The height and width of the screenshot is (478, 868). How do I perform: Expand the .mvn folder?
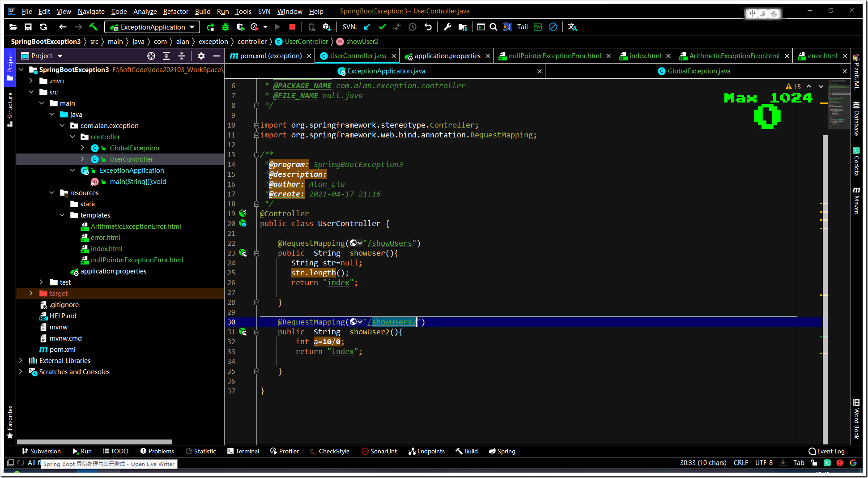[31, 81]
